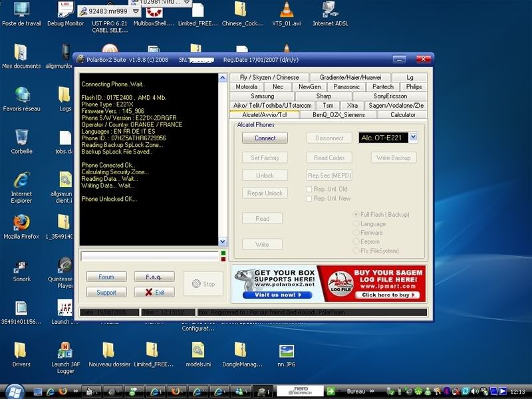Click the Support button

click(x=106, y=292)
